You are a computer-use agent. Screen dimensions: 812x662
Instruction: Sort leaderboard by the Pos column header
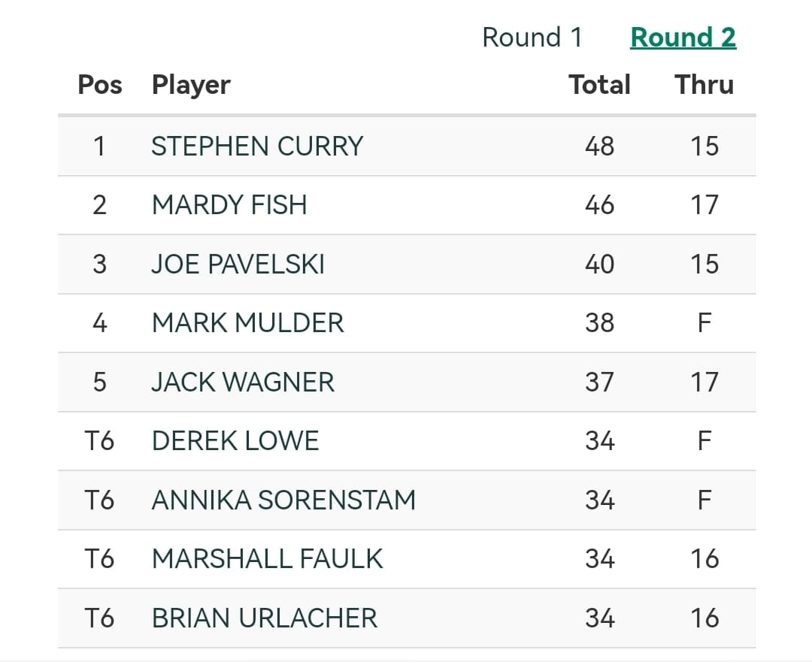[x=99, y=84]
